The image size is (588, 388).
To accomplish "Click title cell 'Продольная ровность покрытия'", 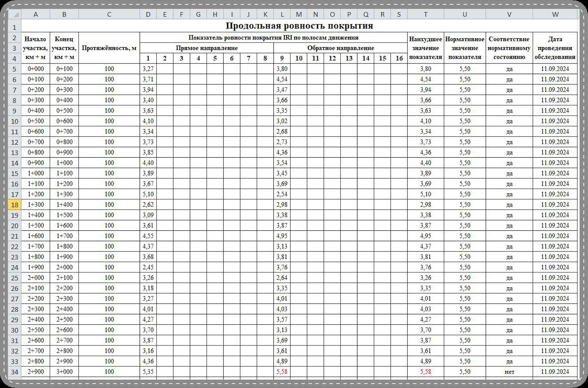I will tap(299, 26).
